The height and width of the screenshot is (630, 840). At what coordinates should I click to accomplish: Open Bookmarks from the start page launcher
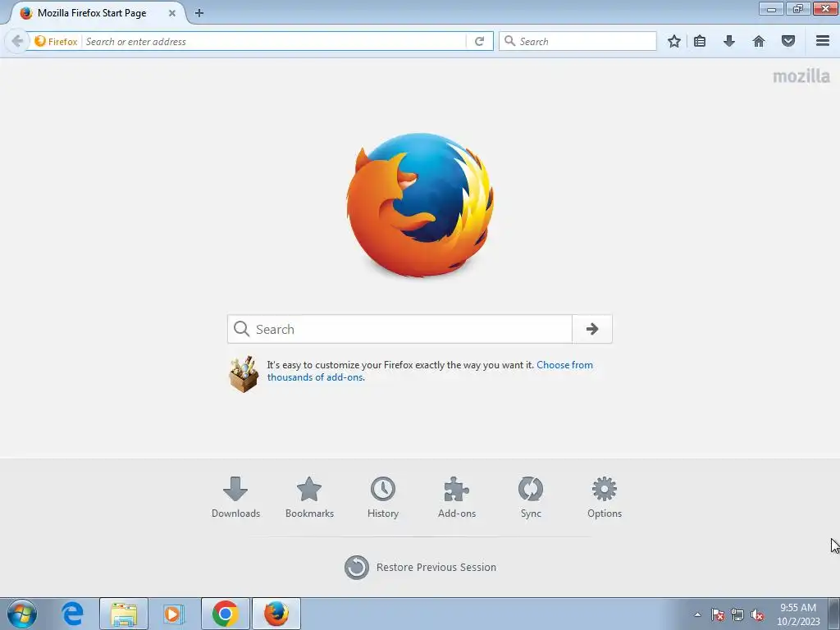tap(309, 497)
